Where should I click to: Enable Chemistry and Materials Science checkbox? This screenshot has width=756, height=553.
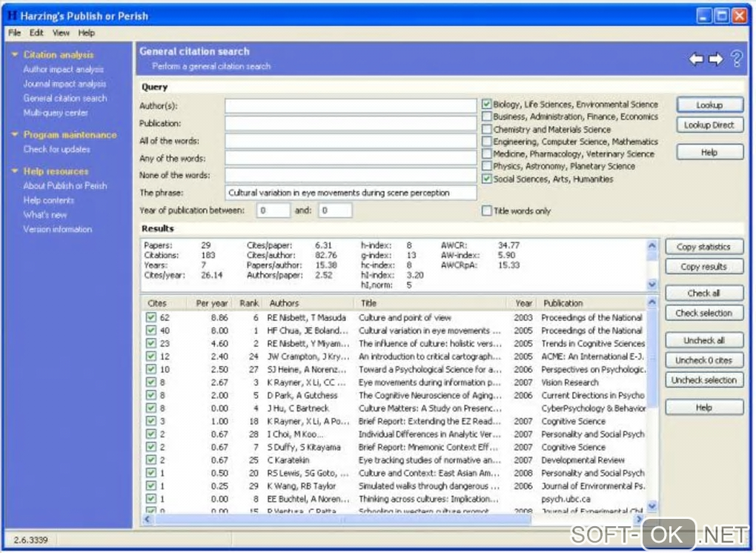pyautogui.click(x=486, y=129)
